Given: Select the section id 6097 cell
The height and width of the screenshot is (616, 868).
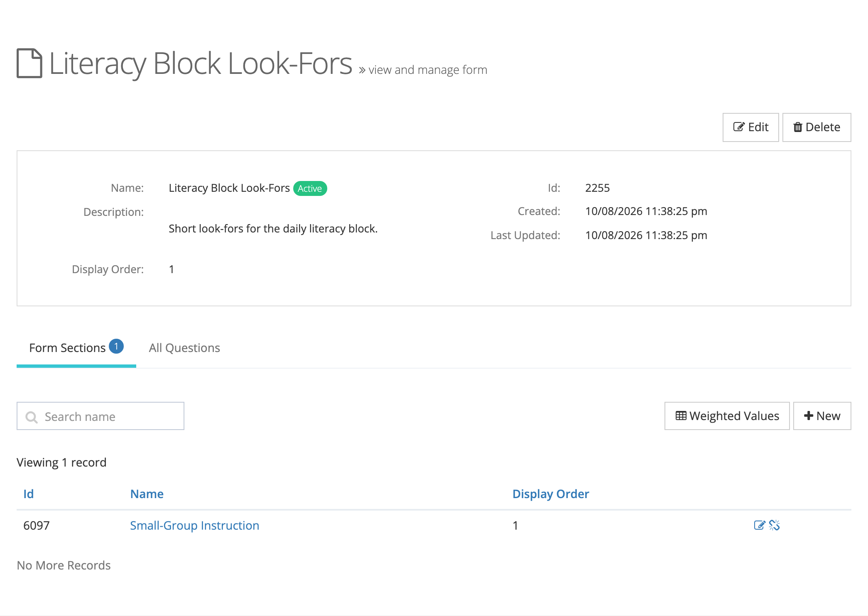Looking at the screenshot, I should pos(37,525).
